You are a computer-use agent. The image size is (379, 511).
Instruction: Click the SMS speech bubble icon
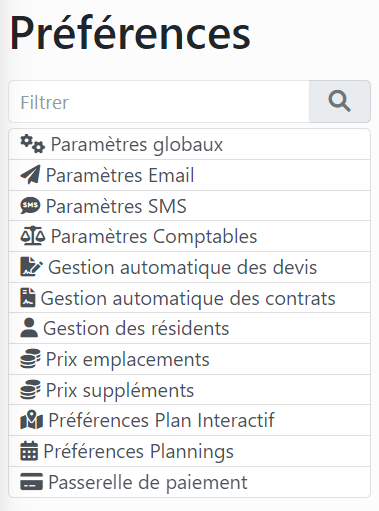pos(30,206)
